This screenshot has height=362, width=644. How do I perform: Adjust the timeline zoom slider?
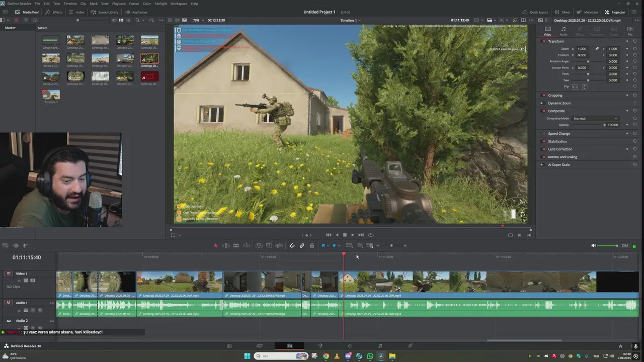[x=391, y=245]
